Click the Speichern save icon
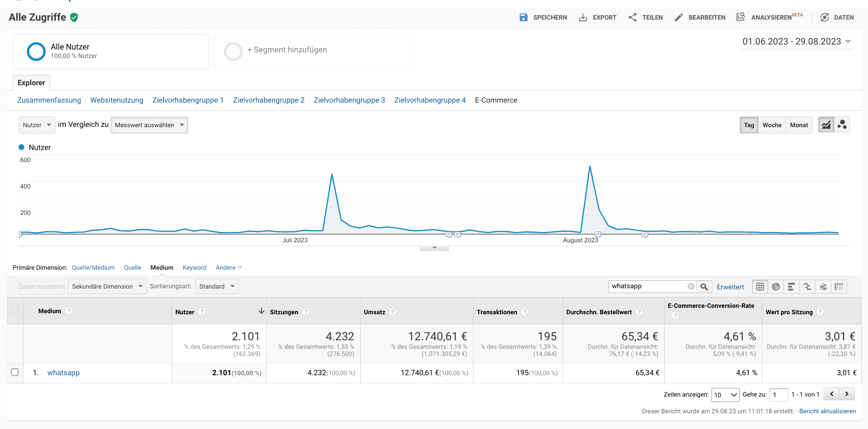Screen dimensions: 868x429 click(523, 17)
